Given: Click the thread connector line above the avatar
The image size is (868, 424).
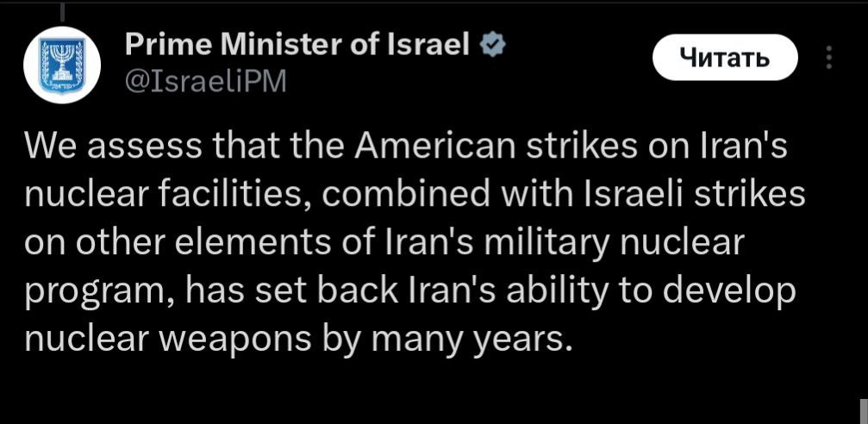Looking at the screenshot, I should pos(62,13).
